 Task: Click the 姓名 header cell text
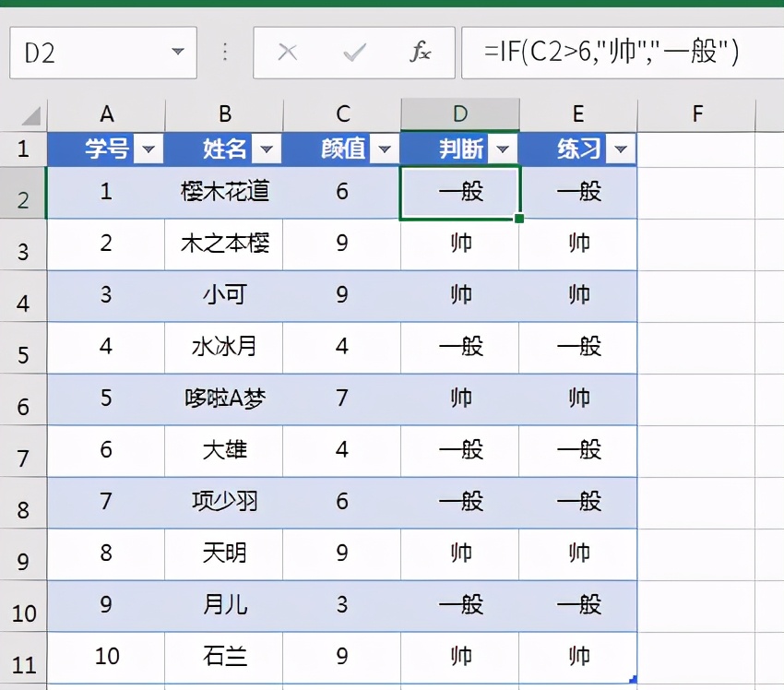click(x=224, y=149)
